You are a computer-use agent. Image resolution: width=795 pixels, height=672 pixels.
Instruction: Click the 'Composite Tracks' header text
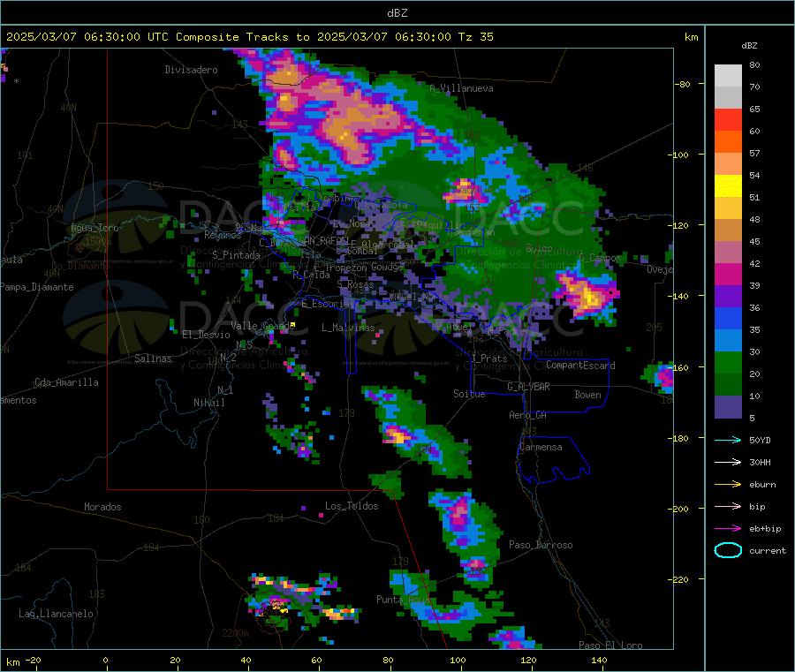231,37
